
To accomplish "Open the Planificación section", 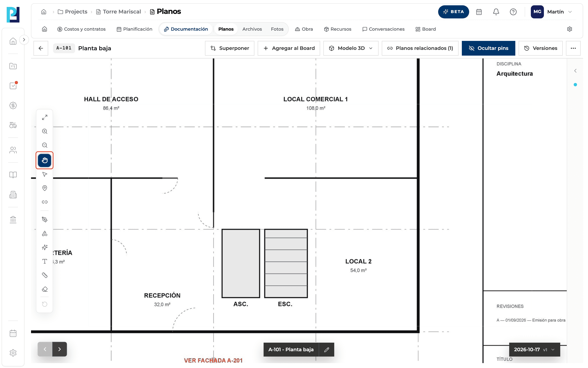I will (134, 29).
